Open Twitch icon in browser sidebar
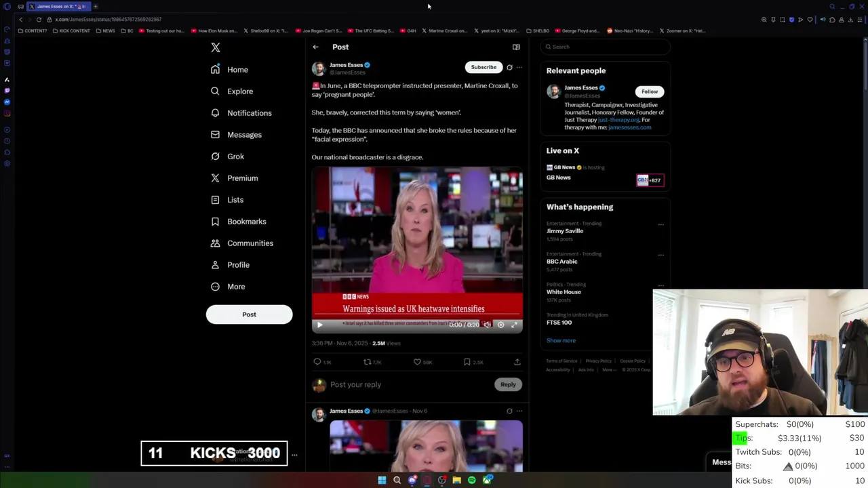868x488 pixels. [7, 90]
